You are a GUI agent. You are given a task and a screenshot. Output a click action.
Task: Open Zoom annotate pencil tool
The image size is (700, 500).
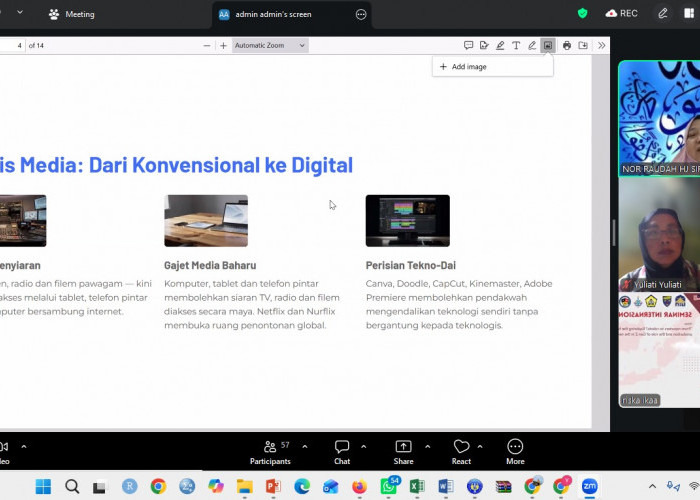coord(662,13)
